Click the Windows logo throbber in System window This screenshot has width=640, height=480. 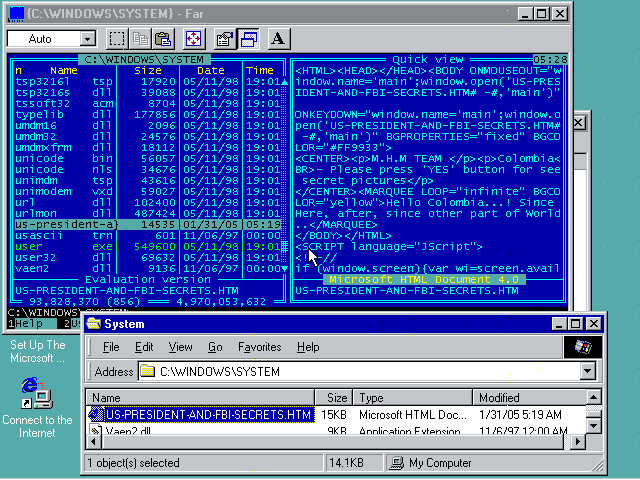(x=583, y=347)
